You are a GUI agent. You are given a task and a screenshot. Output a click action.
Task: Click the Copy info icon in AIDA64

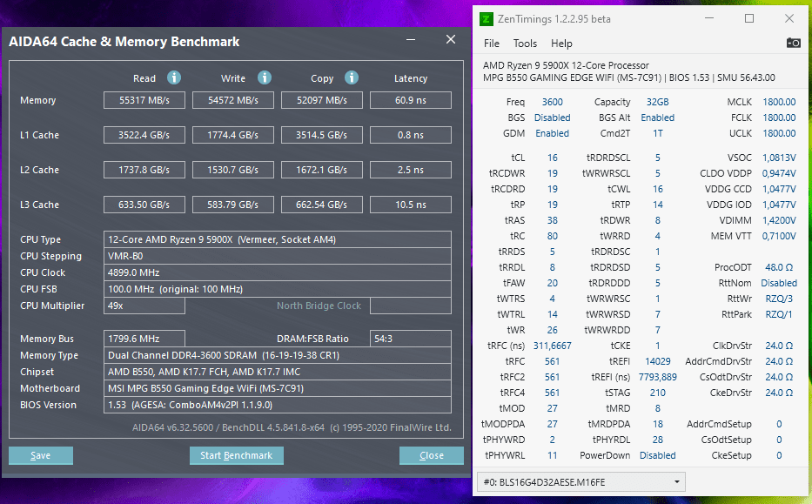point(352,77)
